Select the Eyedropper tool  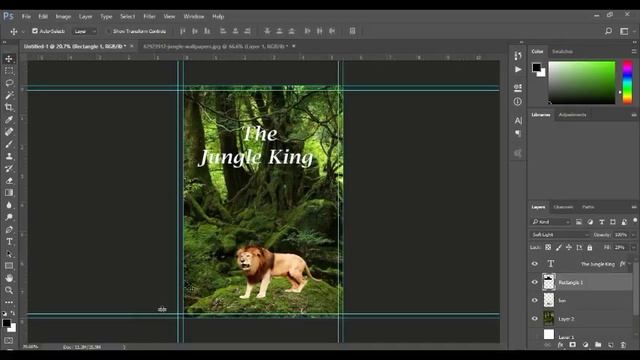coord(9,120)
